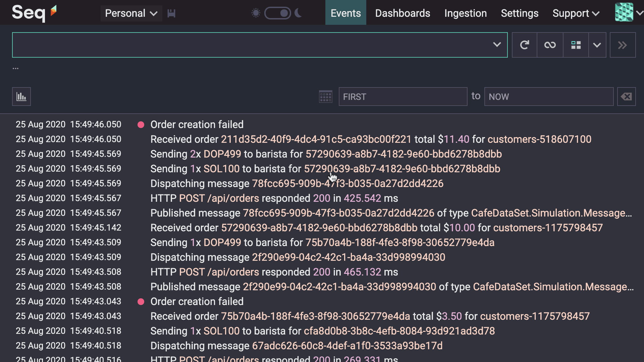Click message ID 78fcc695 in Dispatching row
Viewport: 644px width, 362px height.
click(348, 183)
